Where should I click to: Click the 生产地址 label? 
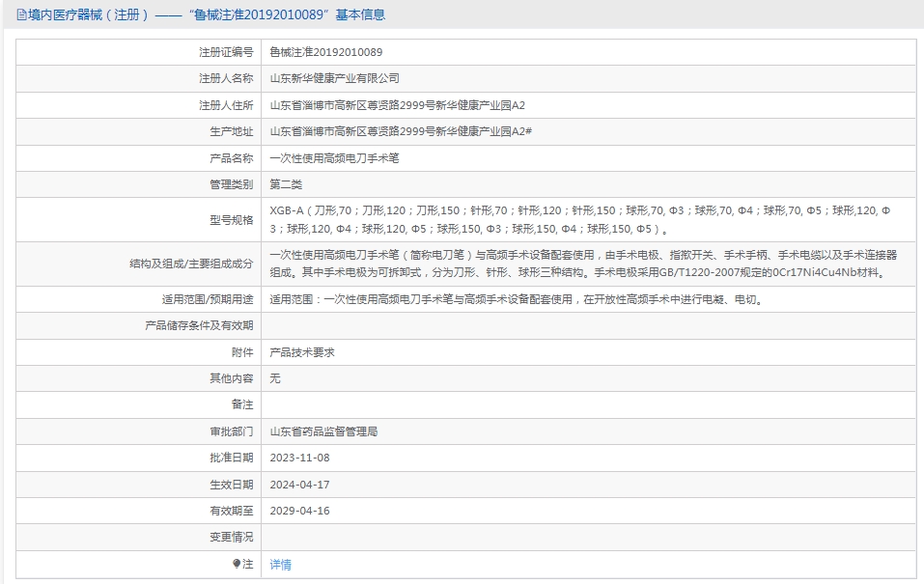pos(232,131)
